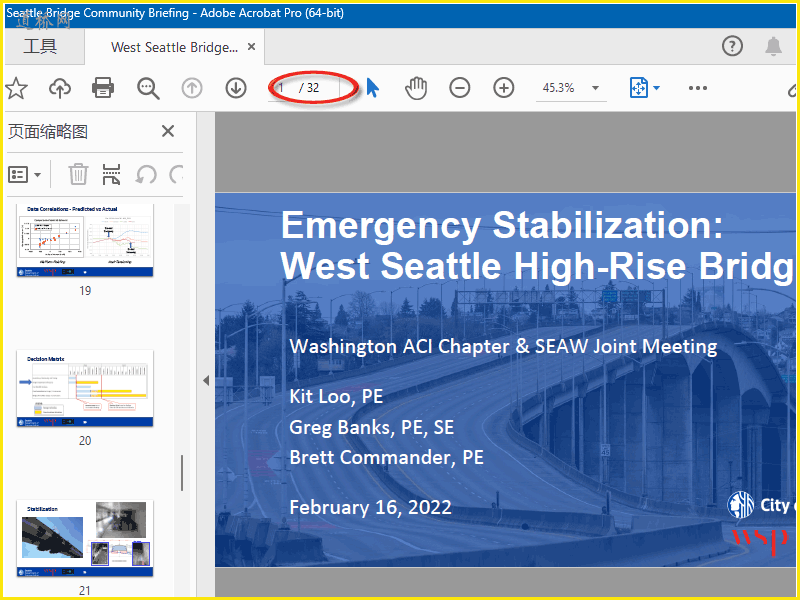Click the page label 20
The width and height of the screenshot is (800, 600).
pos(85,441)
